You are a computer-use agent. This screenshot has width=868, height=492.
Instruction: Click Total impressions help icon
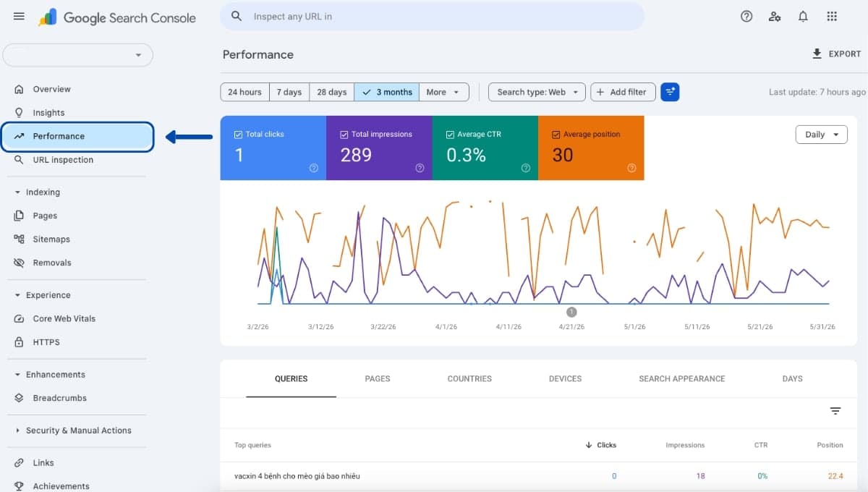click(420, 168)
